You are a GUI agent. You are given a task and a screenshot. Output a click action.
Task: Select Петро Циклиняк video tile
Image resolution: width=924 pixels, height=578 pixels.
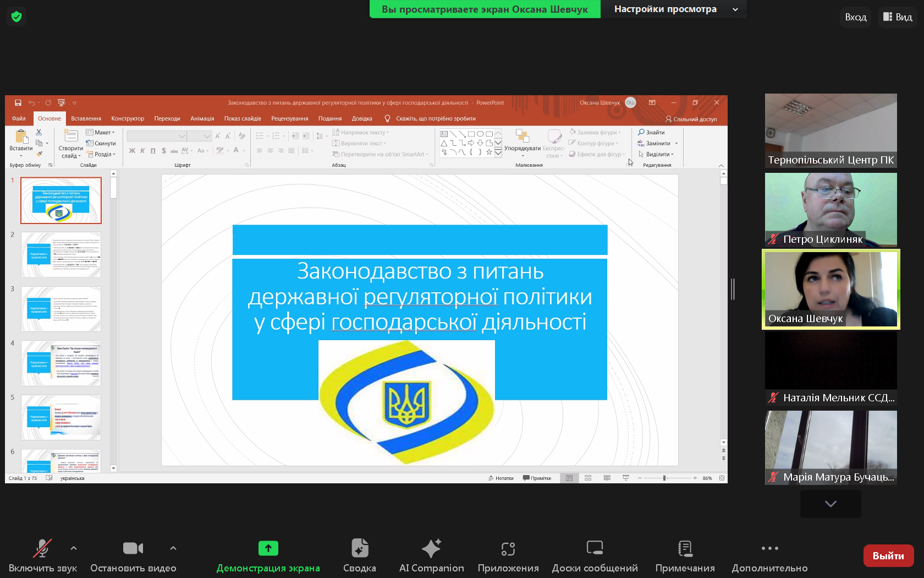coord(831,210)
